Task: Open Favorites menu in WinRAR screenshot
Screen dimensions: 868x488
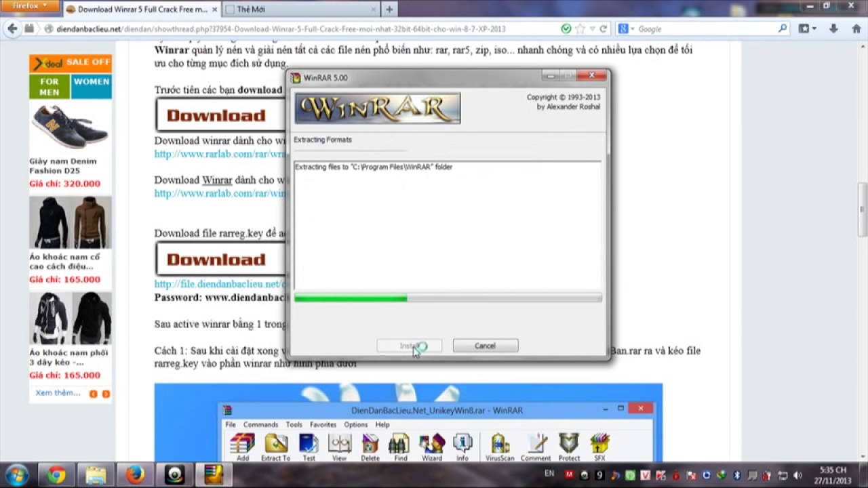Action: 323,424
